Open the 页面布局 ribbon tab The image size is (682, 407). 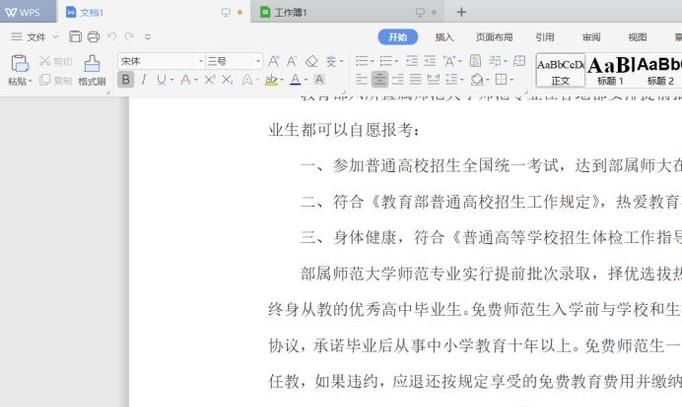pos(494,37)
